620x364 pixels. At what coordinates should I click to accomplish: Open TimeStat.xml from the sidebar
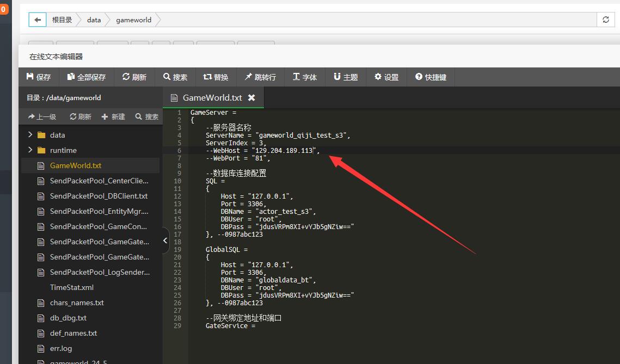pyautogui.click(x=72, y=287)
